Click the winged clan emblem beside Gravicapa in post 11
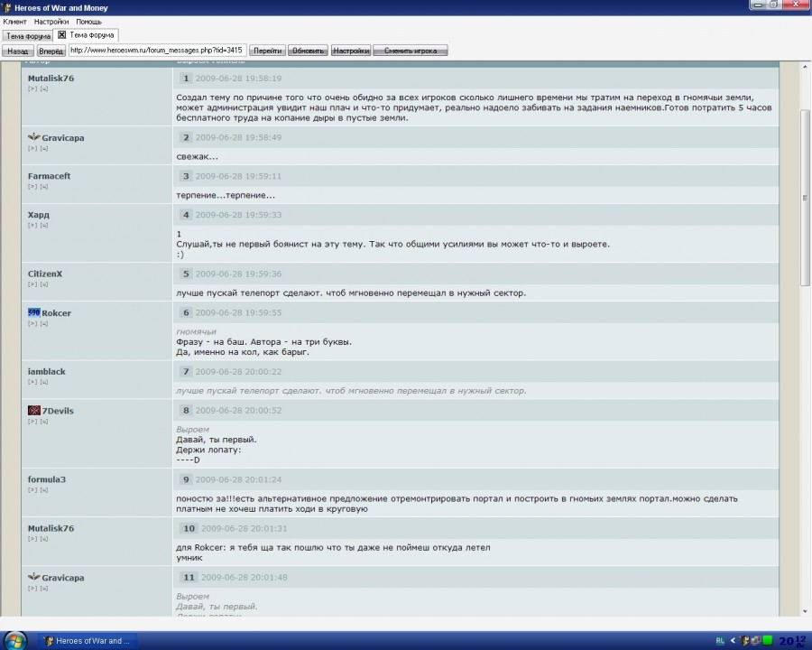Screen dimensions: 812x650 (33, 576)
